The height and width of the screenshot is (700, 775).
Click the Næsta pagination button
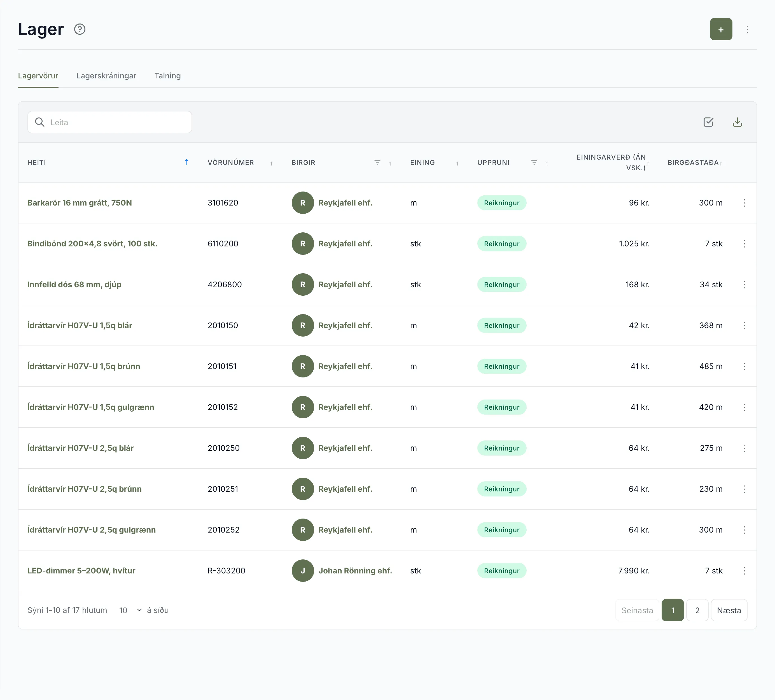pyautogui.click(x=729, y=610)
